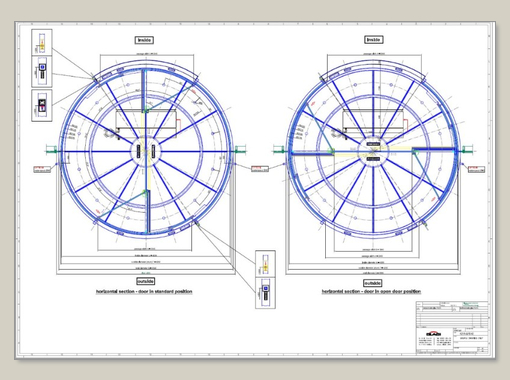Click the title block table at bottom right
This screenshot has width=510, height=380.
coord(452,328)
